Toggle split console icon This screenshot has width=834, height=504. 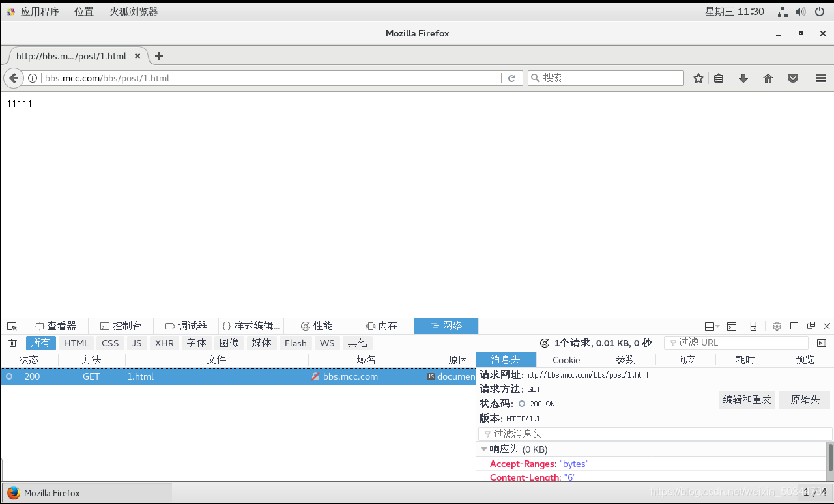coord(732,326)
